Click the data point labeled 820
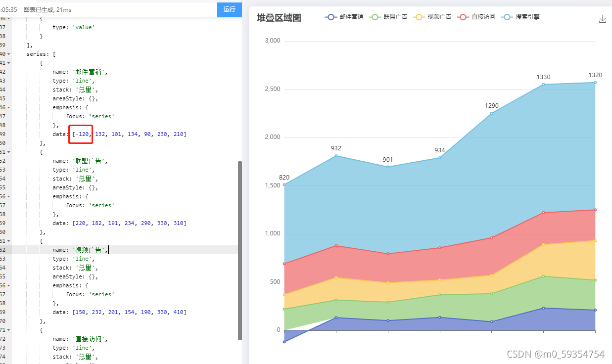Viewport: 612px width, 364px height. coord(284,185)
